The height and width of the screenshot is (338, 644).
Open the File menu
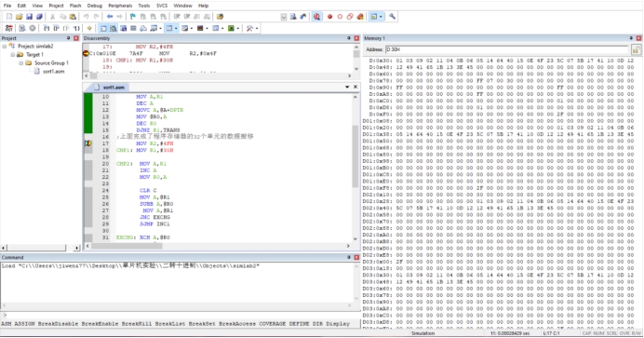click(x=7, y=6)
